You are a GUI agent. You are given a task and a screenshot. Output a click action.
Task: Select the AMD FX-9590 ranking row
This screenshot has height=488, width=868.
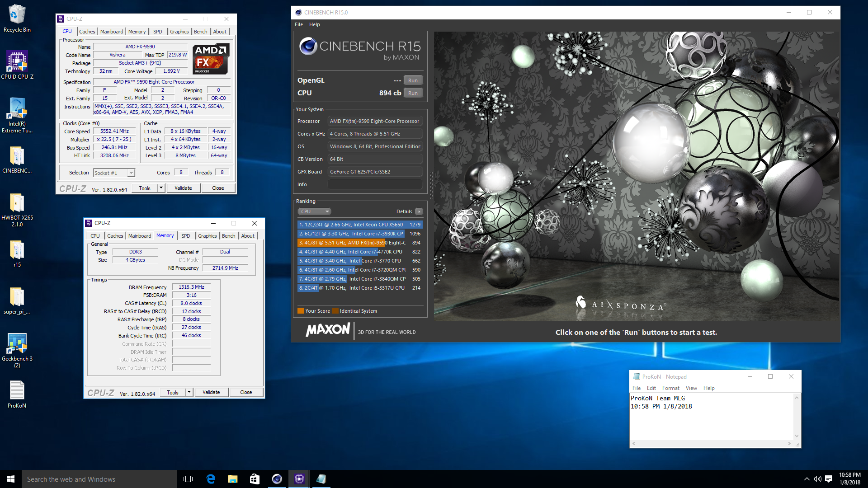point(360,243)
